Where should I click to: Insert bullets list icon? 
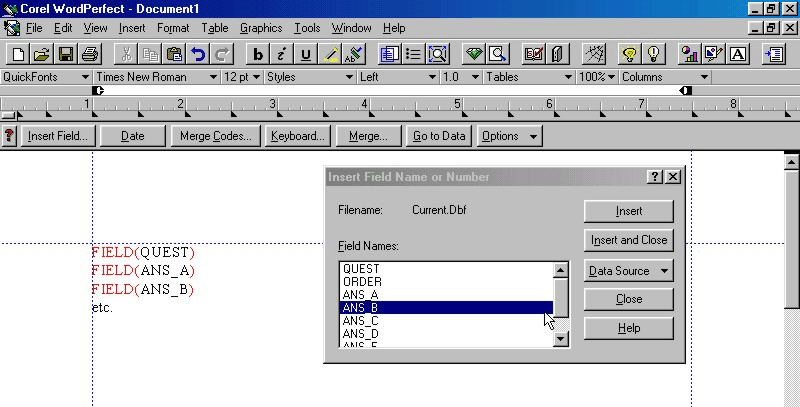[x=414, y=54]
